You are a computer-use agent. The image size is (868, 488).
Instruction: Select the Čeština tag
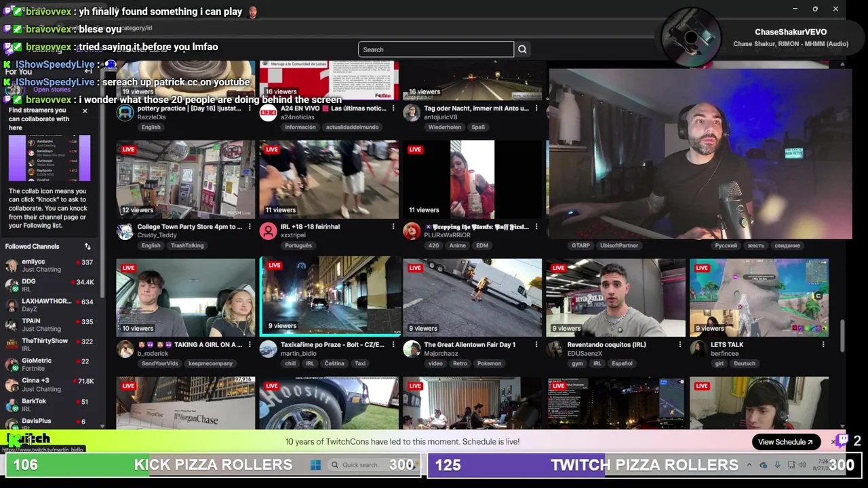click(x=334, y=363)
